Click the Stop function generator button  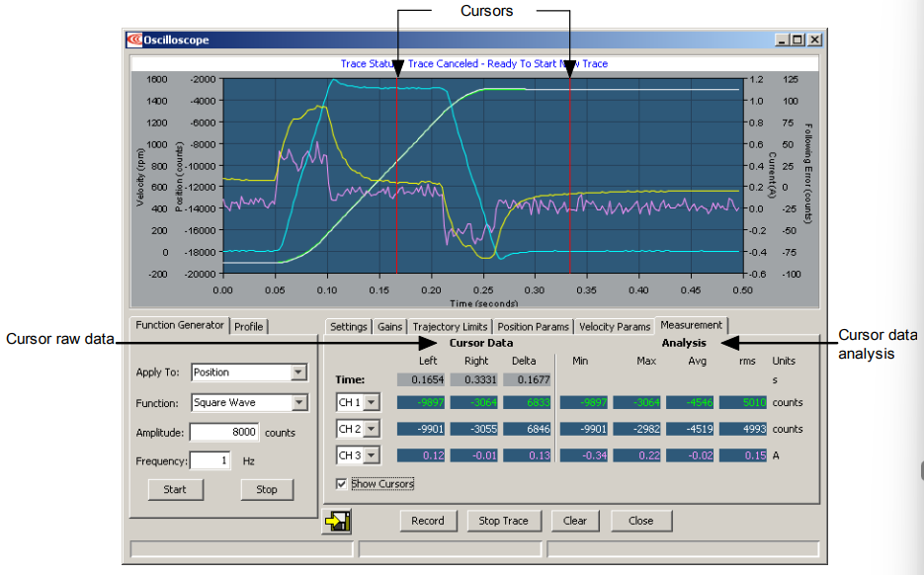coord(267,490)
